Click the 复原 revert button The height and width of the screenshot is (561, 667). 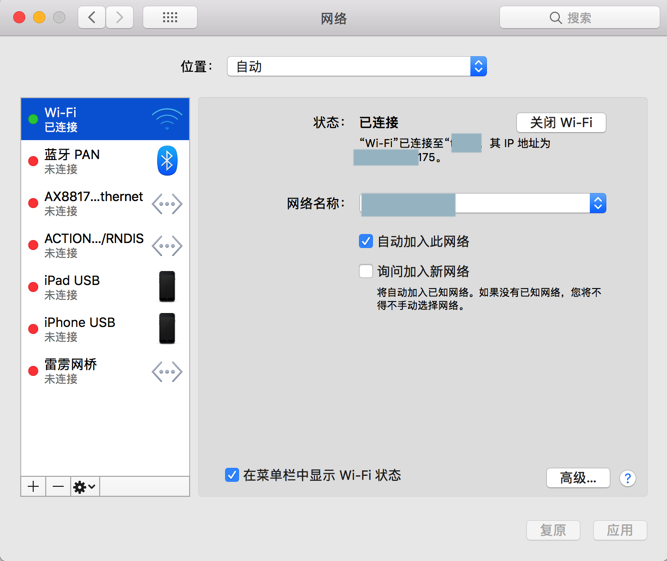[x=553, y=530]
